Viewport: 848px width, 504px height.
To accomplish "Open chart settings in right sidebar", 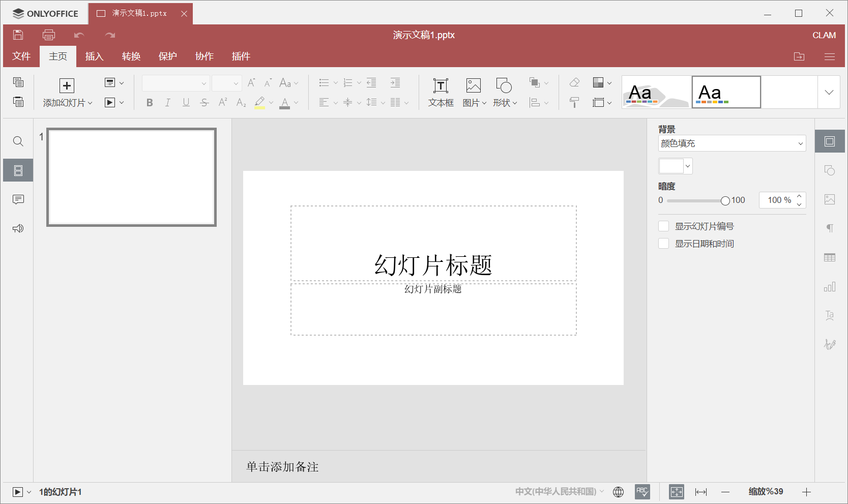I will 830,286.
